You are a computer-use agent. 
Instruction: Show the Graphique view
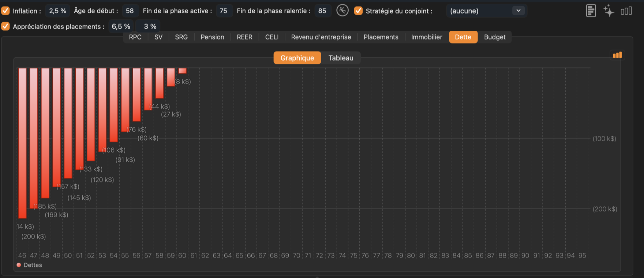pyautogui.click(x=297, y=58)
